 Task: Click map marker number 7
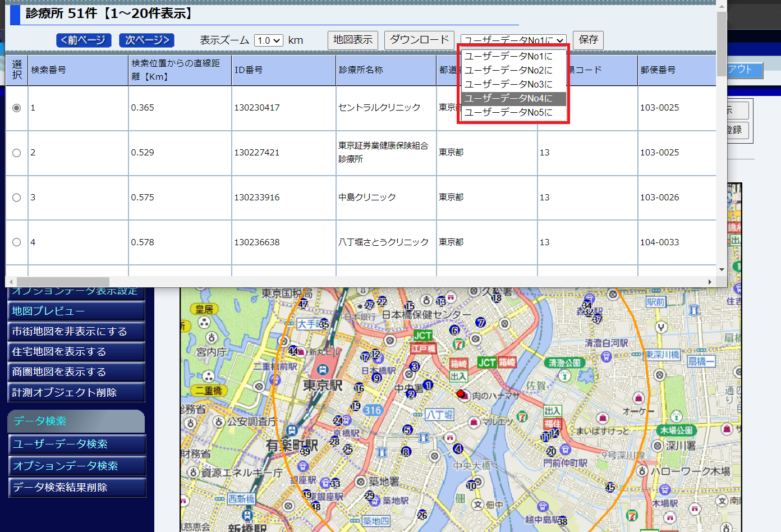pyautogui.click(x=480, y=322)
